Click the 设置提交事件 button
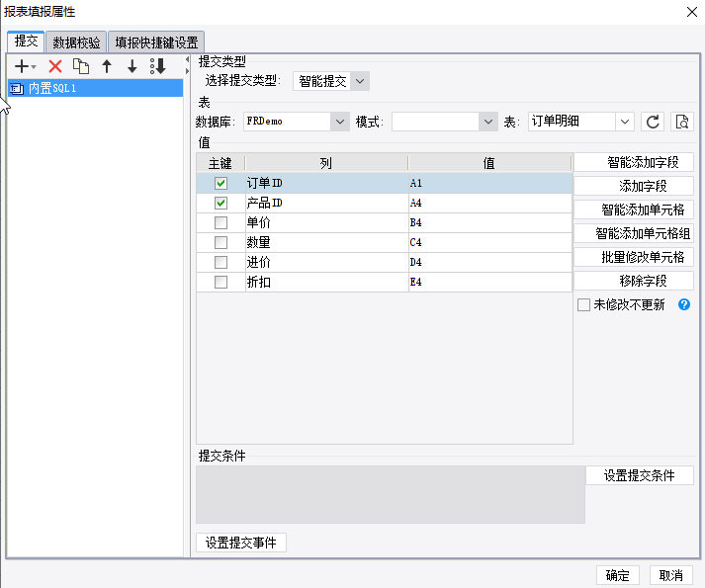The image size is (705, 588). click(x=241, y=543)
